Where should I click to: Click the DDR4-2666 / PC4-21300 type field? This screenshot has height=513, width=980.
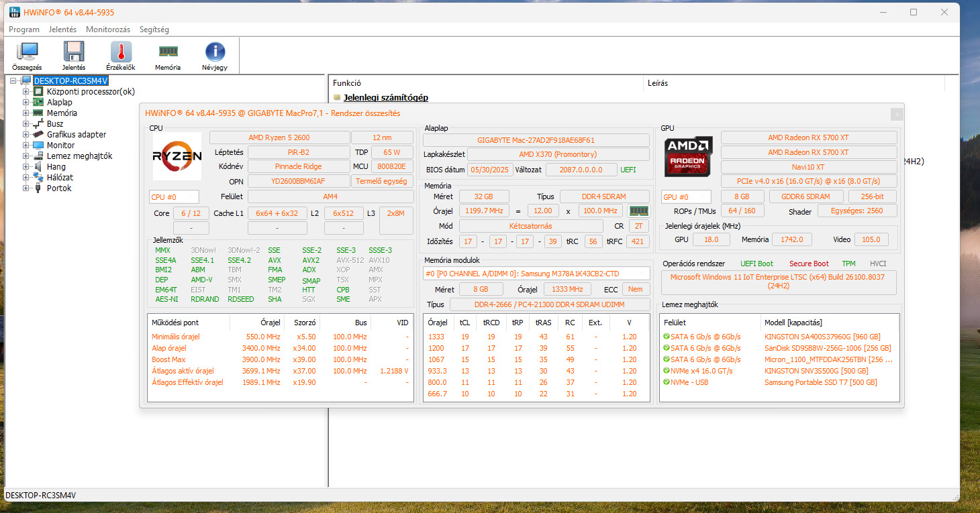[550, 304]
